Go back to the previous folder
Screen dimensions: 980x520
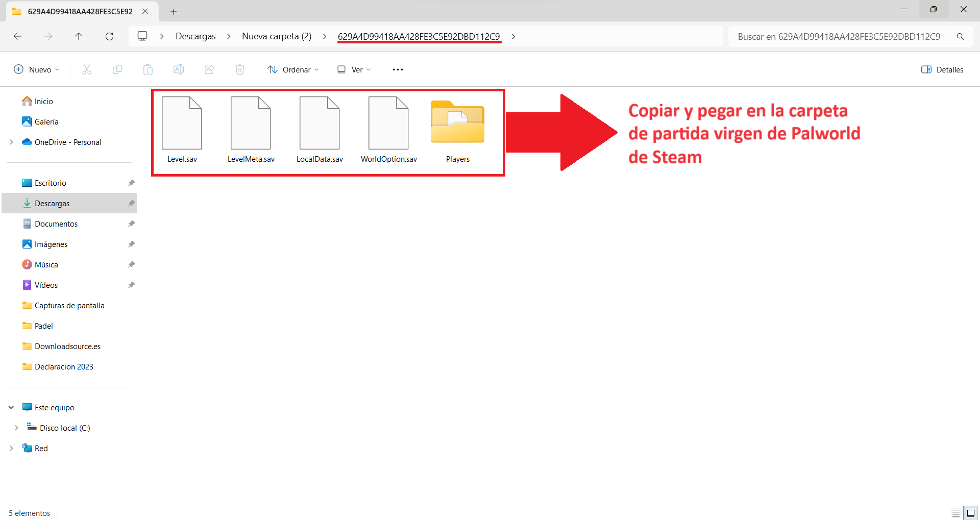tap(17, 36)
